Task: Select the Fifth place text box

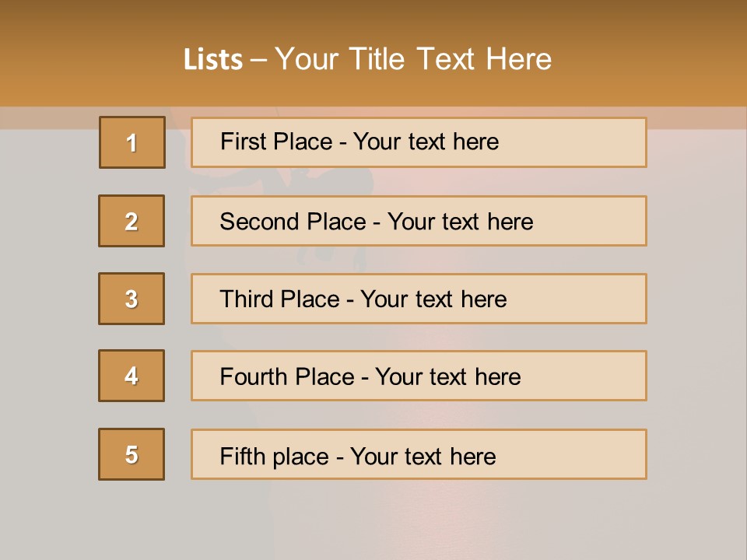Action: 419,454
